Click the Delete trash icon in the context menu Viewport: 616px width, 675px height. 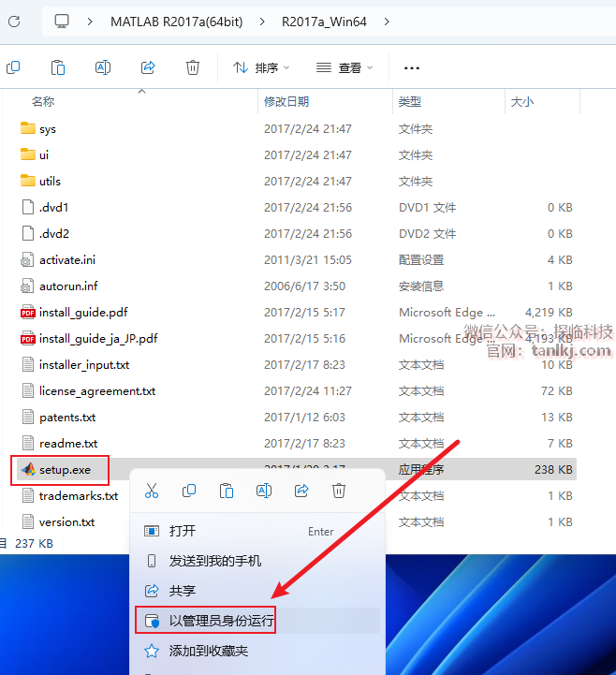coord(339,491)
